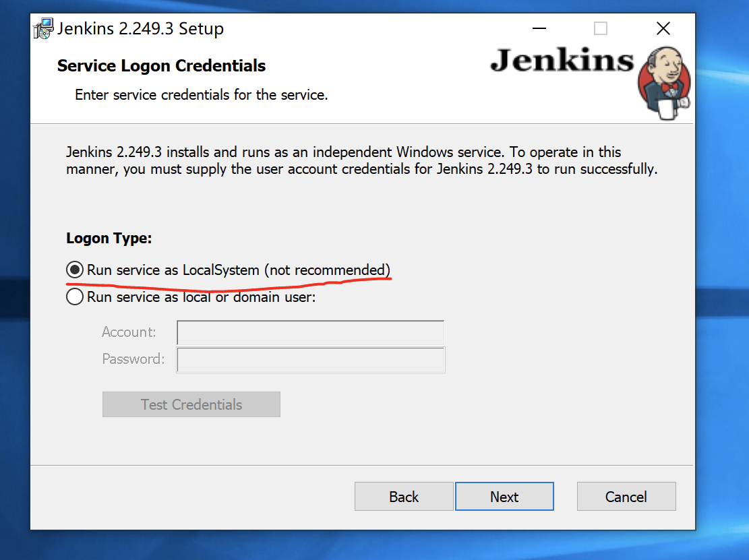Cancel the Jenkins setup
The width and height of the screenshot is (749, 560).
(x=626, y=497)
